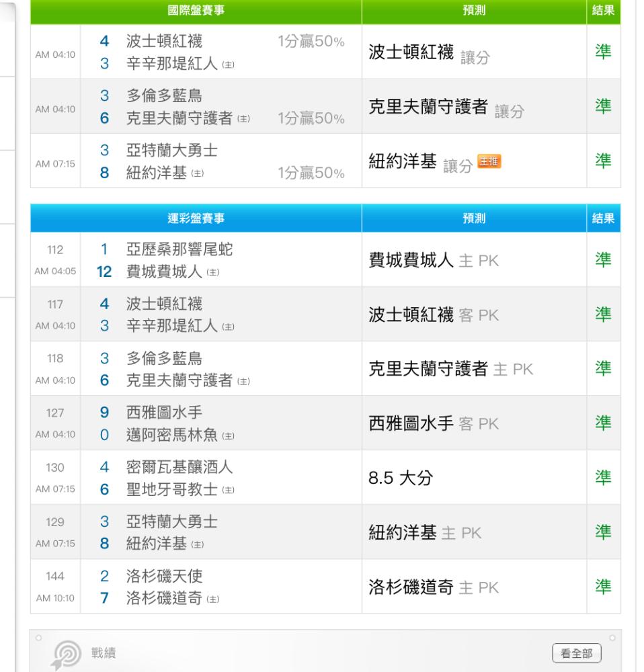This screenshot has height=672, width=644.
Task: Click 戰績 section label
Action: [x=104, y=653]
